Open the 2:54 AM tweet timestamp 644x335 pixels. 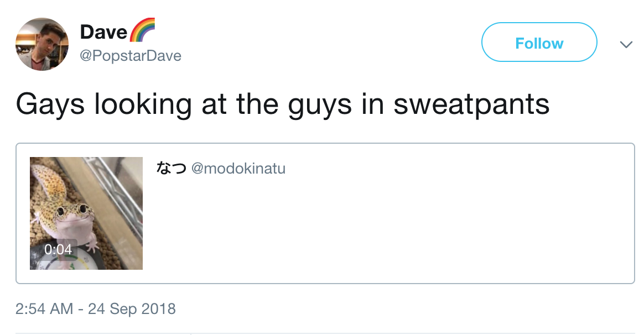pyautogui.click(x=44, y=308)
